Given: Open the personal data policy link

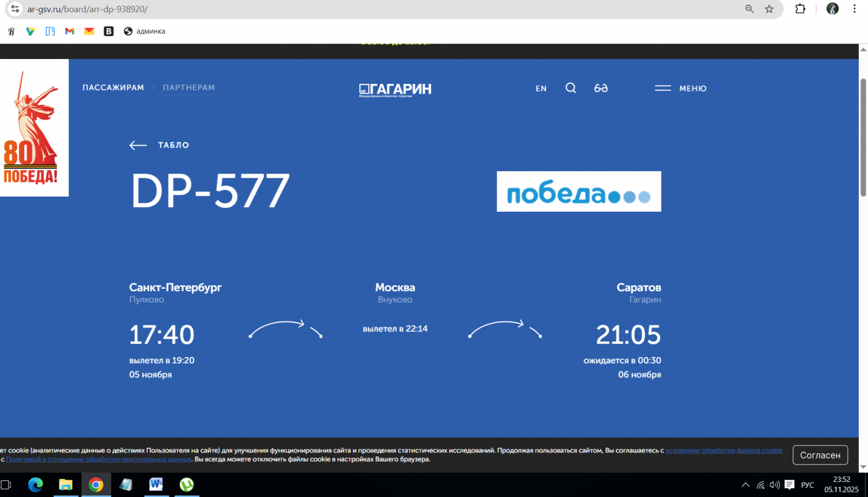Looking at the screenshot, I should coord(98,459).
